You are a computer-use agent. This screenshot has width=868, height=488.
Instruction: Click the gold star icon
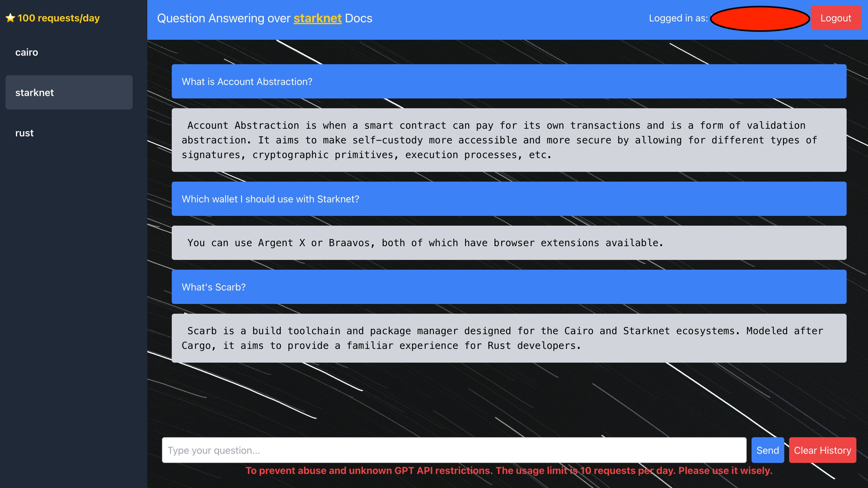coord(10,18)
